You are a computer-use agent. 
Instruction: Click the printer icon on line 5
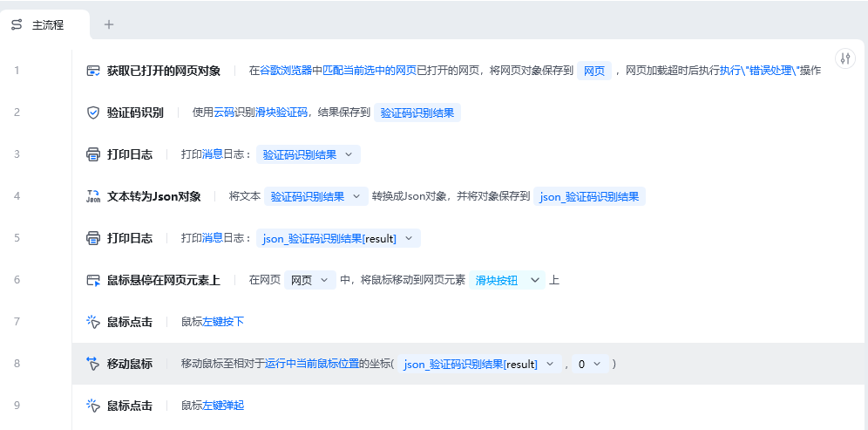click(x=93, y=238)
